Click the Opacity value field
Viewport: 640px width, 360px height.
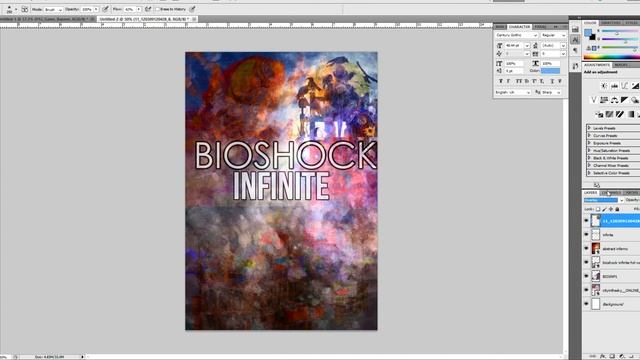[87, 9]
